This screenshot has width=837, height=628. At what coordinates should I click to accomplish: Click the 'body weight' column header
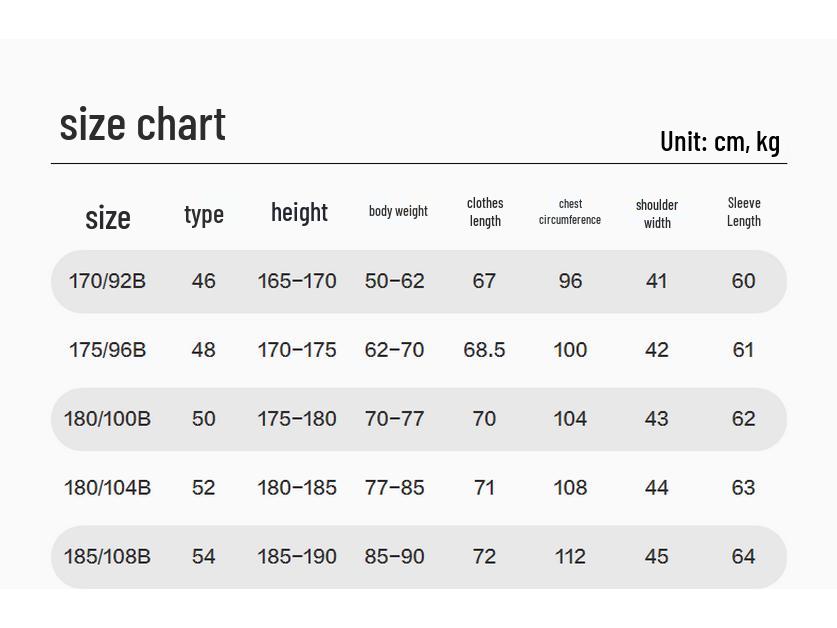[x=398, y=211]
